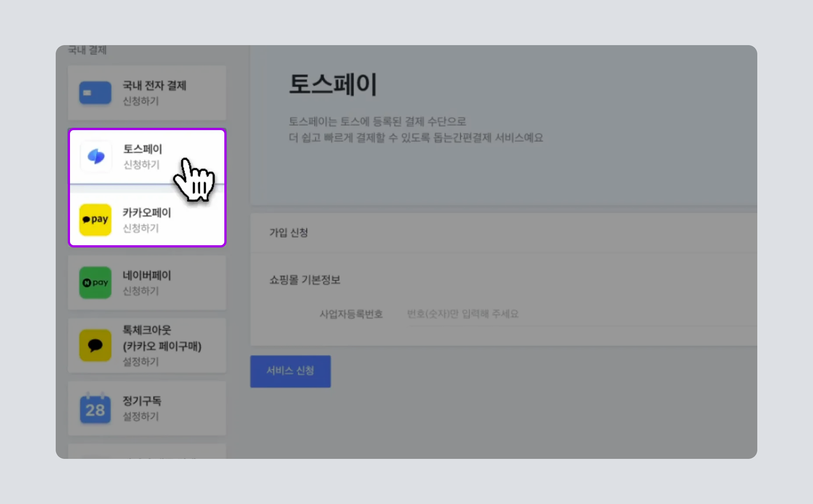Click the 가입 신청 section header
This screenshot has width=813, height=504.
click(x=289, y=233)
